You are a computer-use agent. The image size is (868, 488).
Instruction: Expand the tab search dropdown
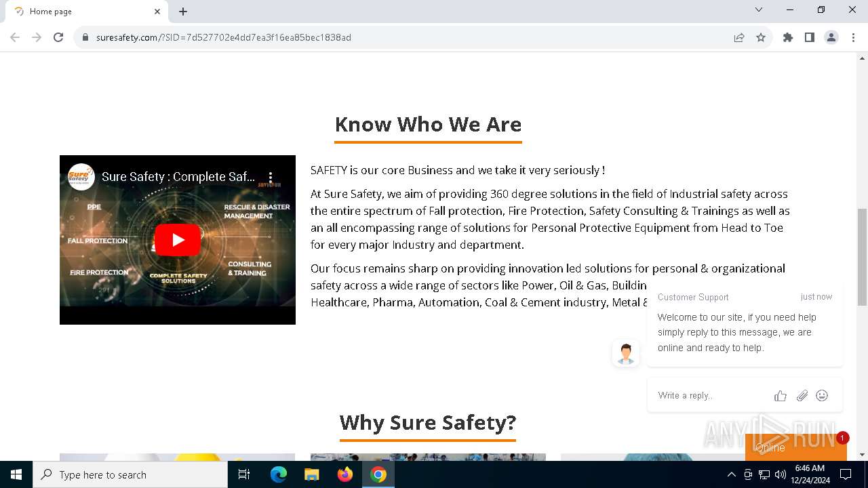pyautogui.click(x=759, y=9)
